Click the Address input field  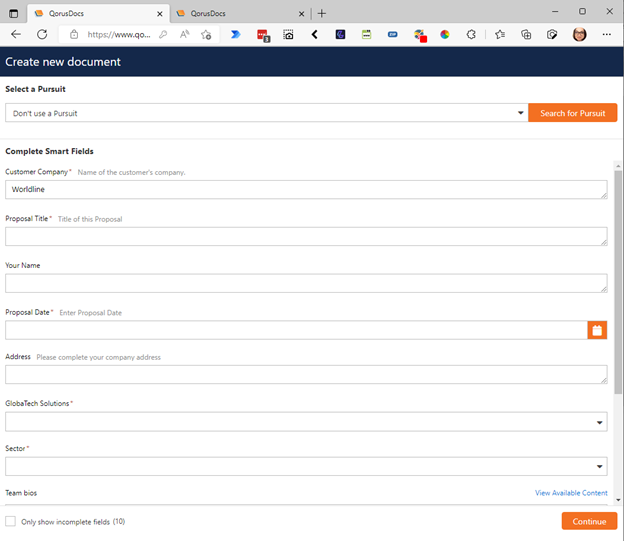pyautogui.click(x=306, y=375)
